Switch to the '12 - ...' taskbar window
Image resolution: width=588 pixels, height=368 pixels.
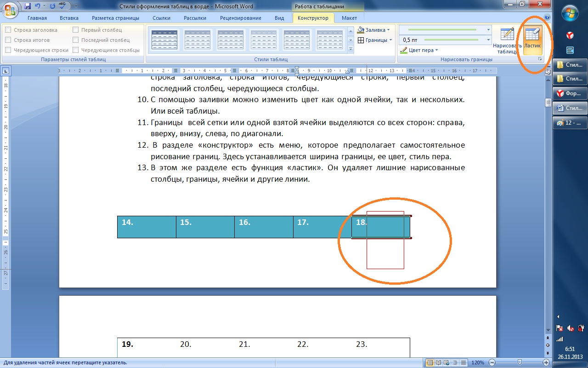pyautogui.click(x=570, y=123)
